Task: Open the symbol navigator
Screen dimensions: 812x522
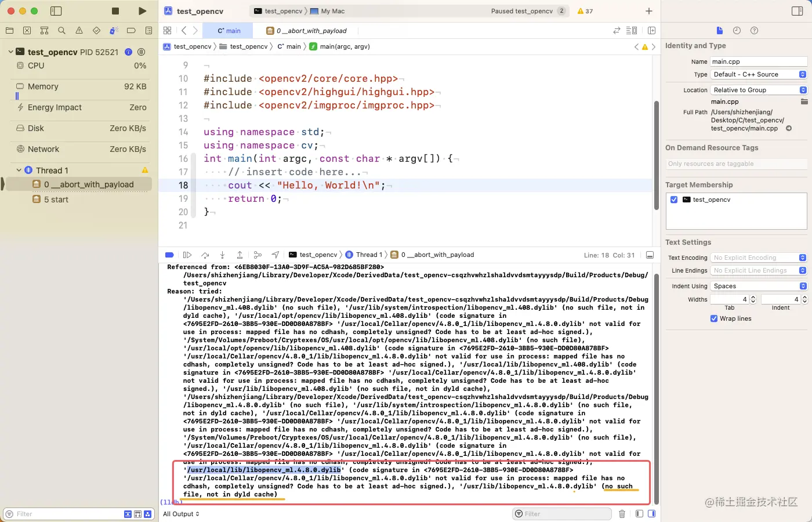Action: click(44, 31)
